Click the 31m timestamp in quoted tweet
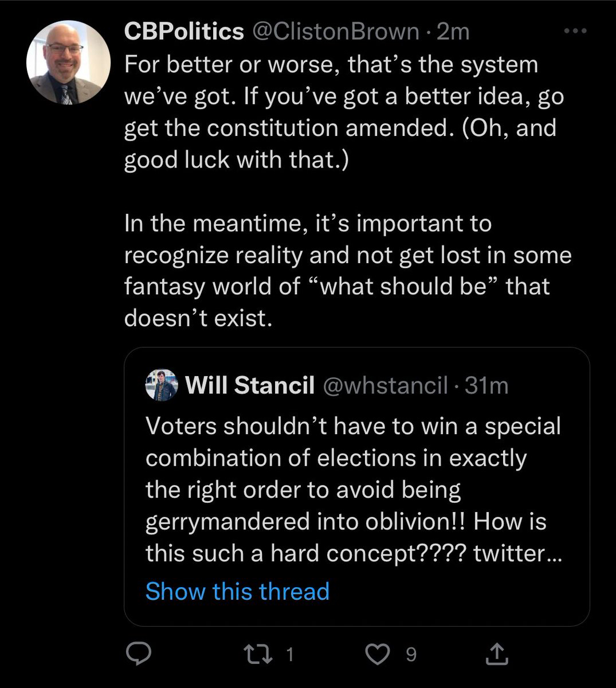The height and width of the screenshot is (688, 616). pos(486,386)
